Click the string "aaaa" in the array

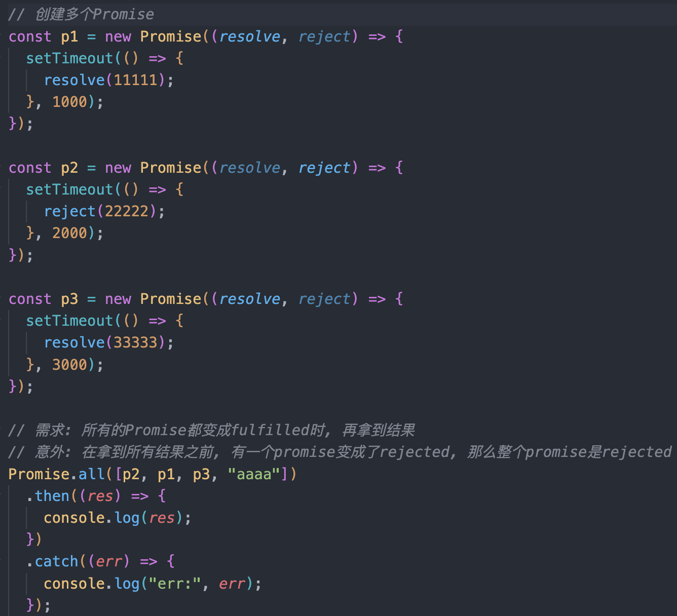(x=254, y=474)
